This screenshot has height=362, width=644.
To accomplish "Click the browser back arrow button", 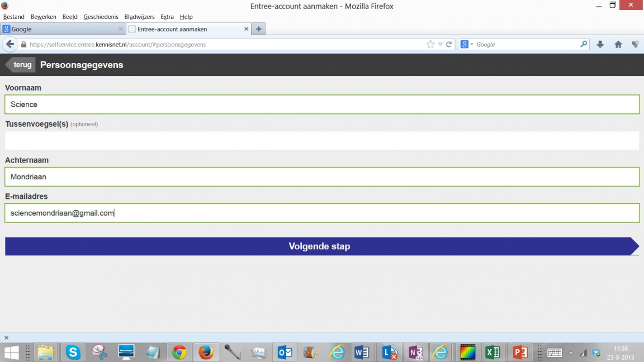I will (x=10, y=45).
